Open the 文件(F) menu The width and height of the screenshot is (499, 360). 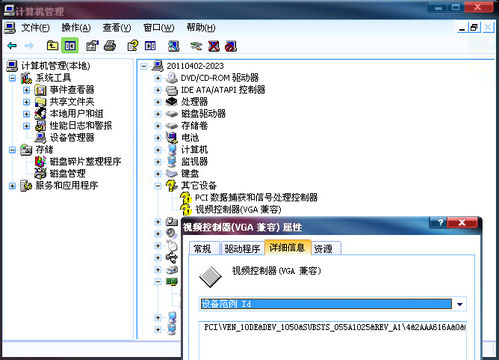point(35,28)
